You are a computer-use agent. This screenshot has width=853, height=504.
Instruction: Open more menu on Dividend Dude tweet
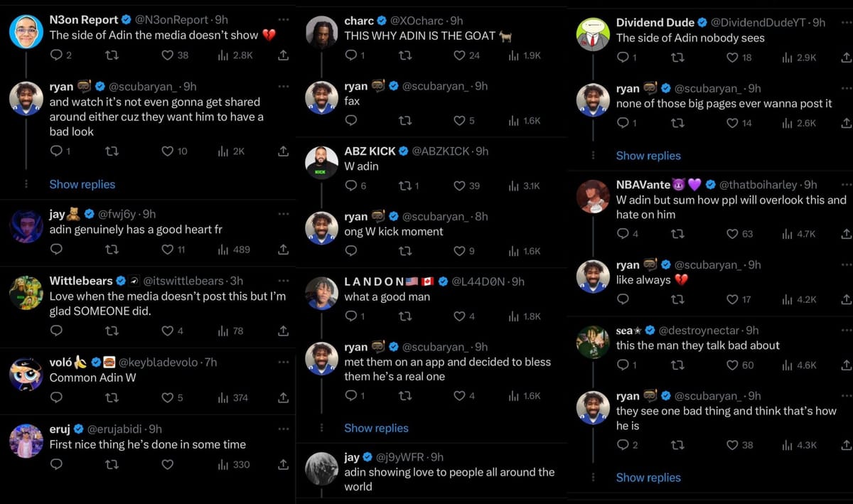[845, 22]
